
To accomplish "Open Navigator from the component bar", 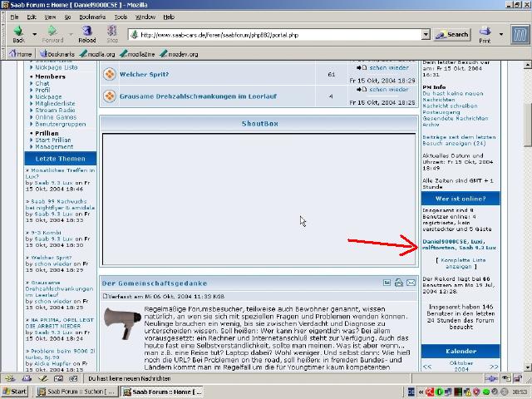I will [x=10, y=378].
